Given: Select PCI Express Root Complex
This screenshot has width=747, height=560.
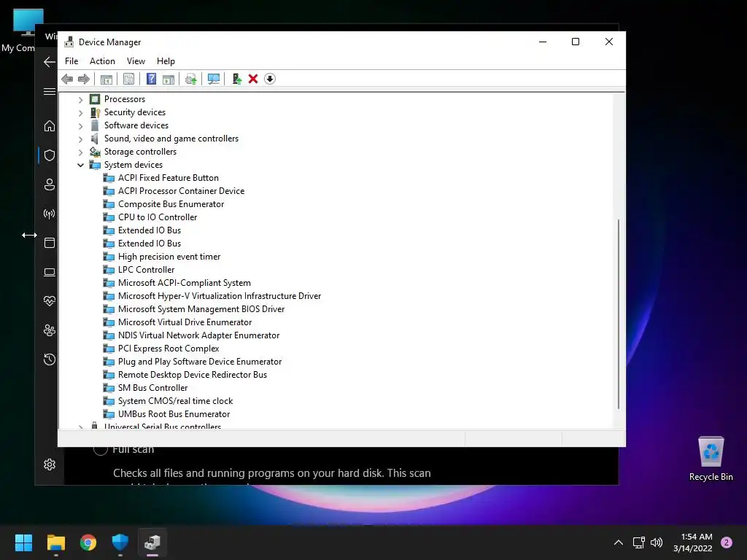Looking at the screenshot, I should 169,349.
